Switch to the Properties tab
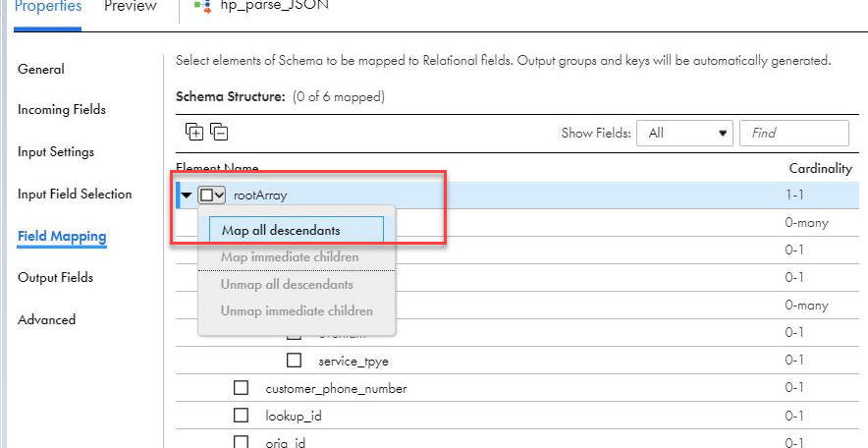 47,7
